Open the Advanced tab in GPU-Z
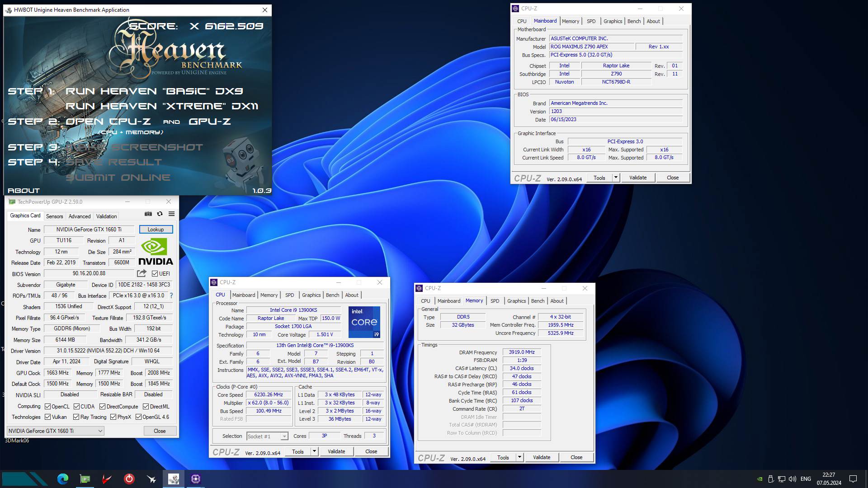 (x=80, y=216)
